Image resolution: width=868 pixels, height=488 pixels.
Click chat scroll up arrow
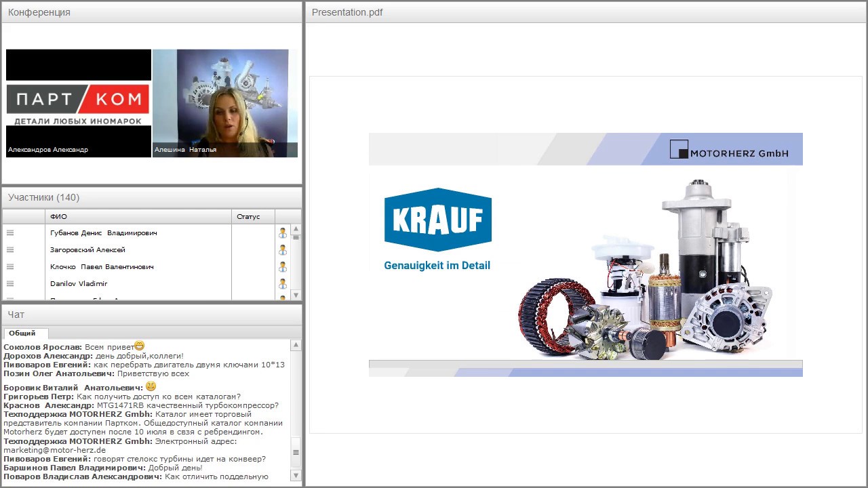[296, 346]
